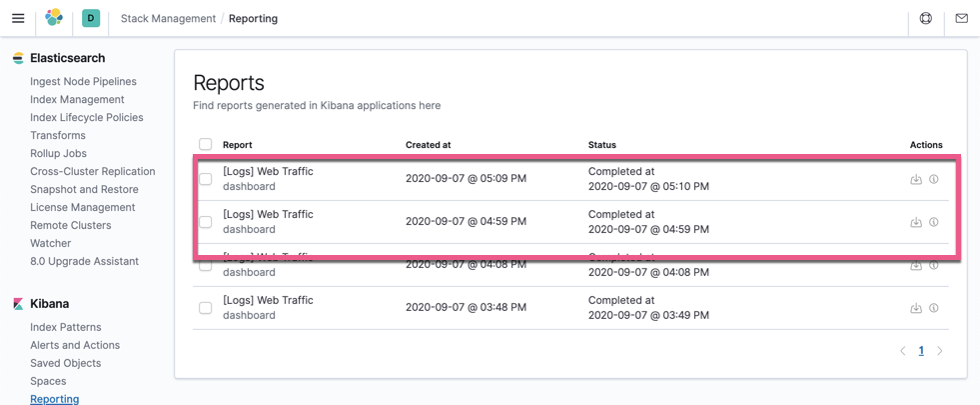Open the hamburger navigation menu
Viewport: 980px width, 405px height.
point(18,18)
